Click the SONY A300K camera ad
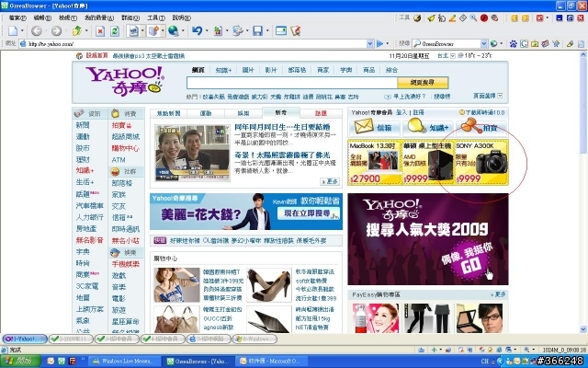Screen dimensions: 588x368 click(481, 162)
